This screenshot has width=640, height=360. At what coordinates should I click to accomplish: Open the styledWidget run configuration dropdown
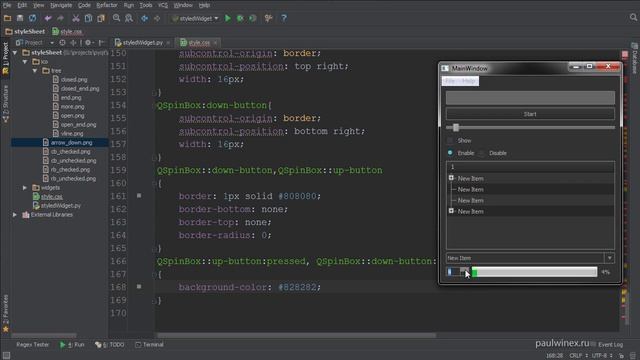coord(196,18)
